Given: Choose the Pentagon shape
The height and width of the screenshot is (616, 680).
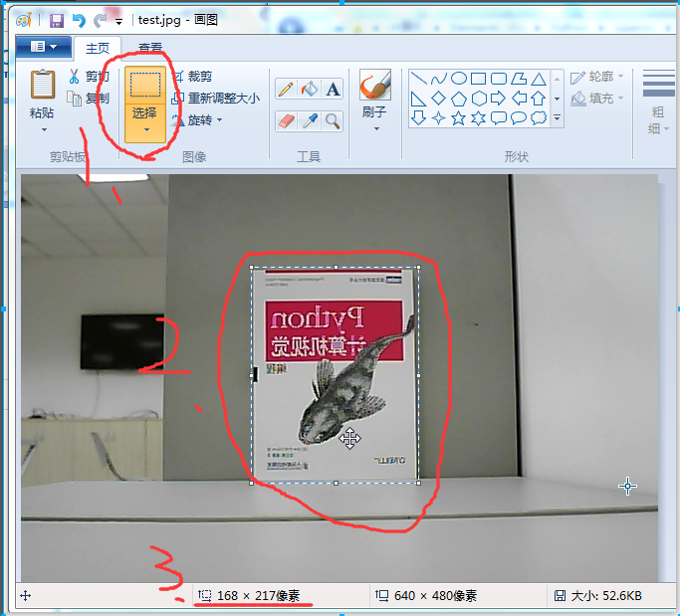Looking at the screenshot, I should tap(459, 99).
